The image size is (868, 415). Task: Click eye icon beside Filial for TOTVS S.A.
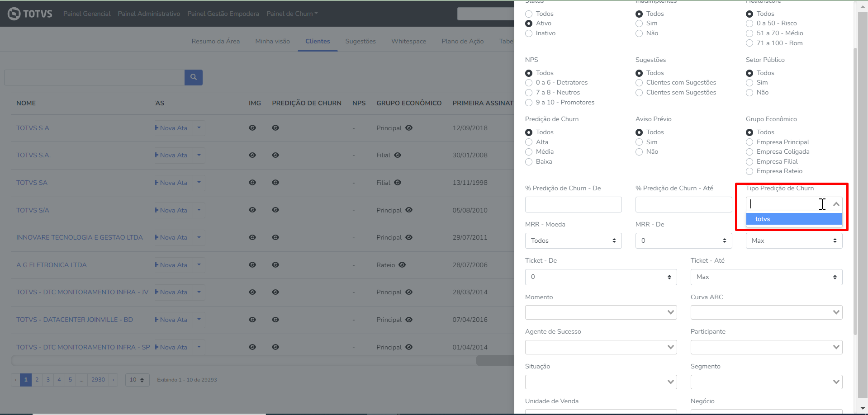coord(398,155)
